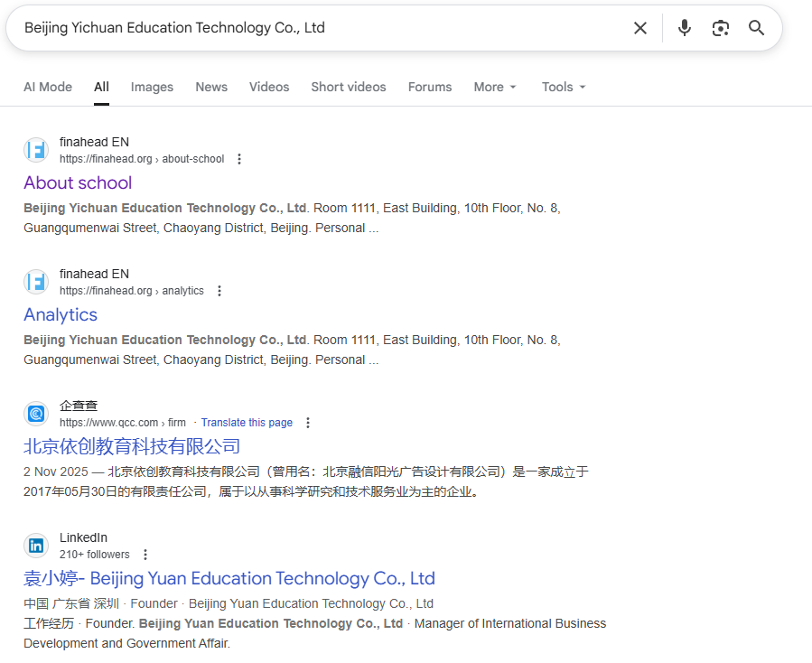
Task: Start voice search with microphone icon
Action: (x=685, y=28)
